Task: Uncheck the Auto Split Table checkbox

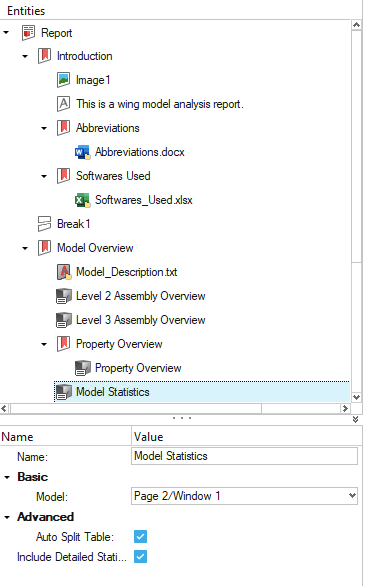Action: tap(141, 537)
